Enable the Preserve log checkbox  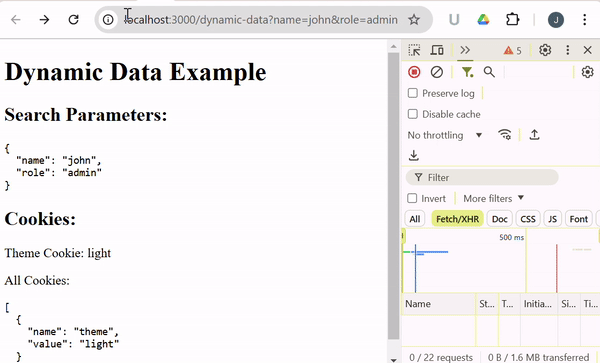(412, 93)
